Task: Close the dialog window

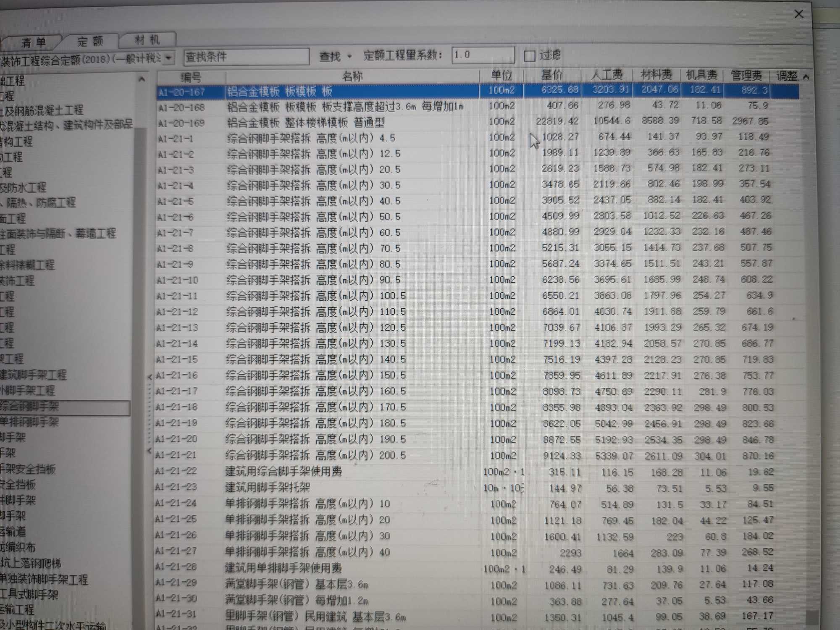Action: pyautogui.click(x=798, y=14)
